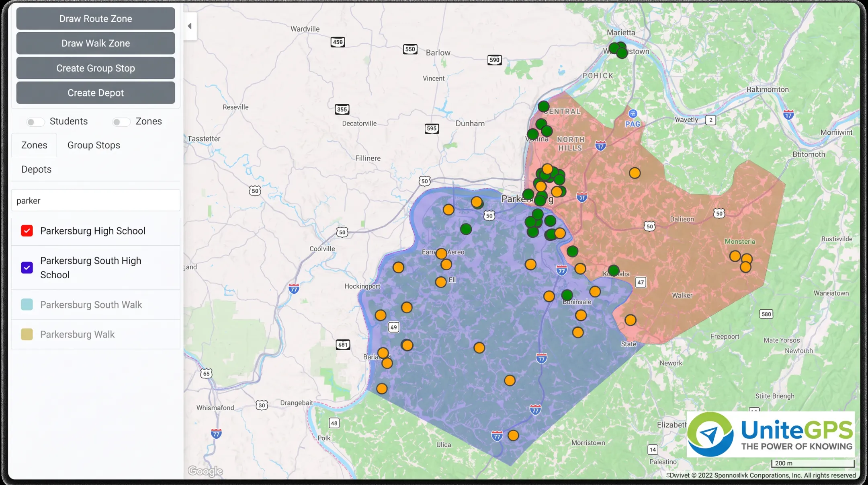The image size is (868, 485).
Task: Click the Google logo on the map
Action: pos(205,471)
